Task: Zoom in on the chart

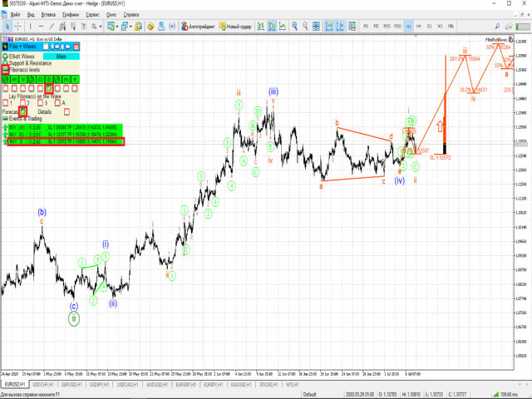Action: point(294,26)
